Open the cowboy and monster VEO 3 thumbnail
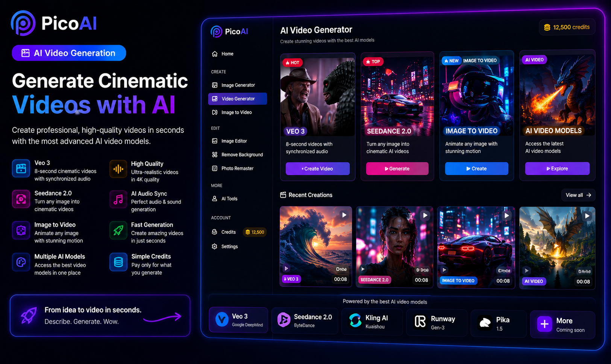 pyautogui.click(x=318, y=95)
